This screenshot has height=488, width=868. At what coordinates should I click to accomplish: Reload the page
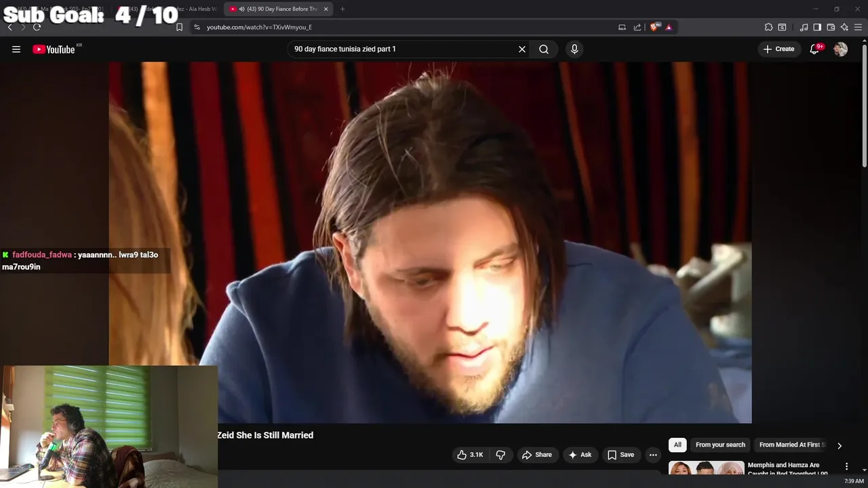pos(37,27)
